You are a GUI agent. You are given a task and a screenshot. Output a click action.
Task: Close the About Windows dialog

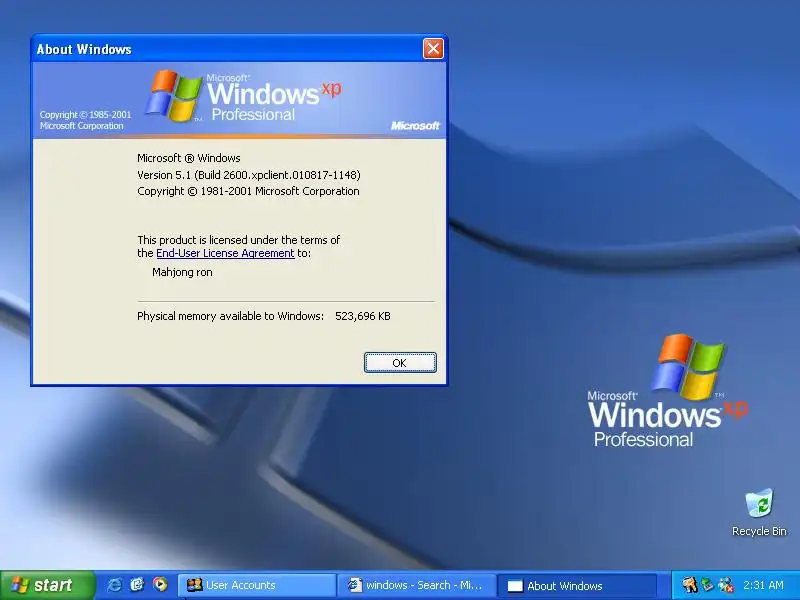point(433,49)
